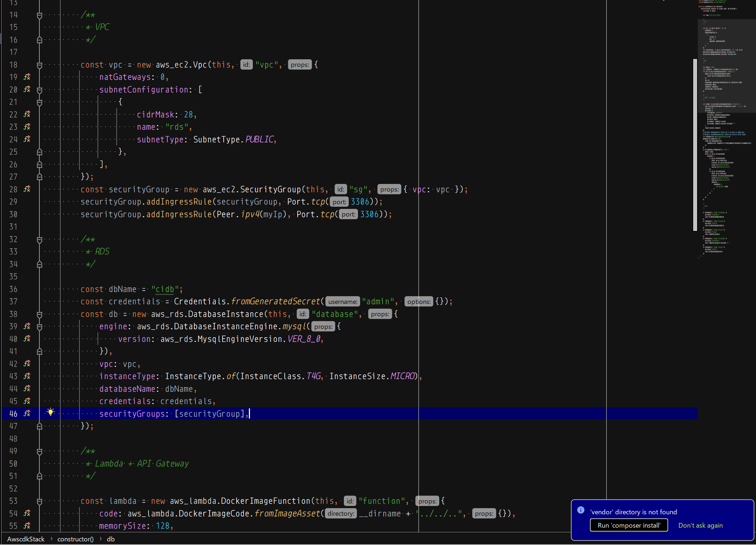756x545 pixels.
Task: Click the fold end marker on line 47
Action: coord(40,426)
